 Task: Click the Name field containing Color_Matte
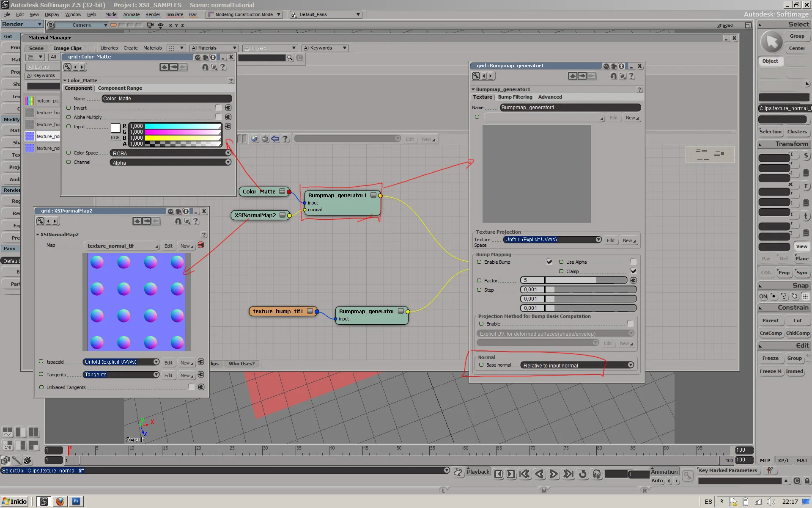(x=167, y=99)
